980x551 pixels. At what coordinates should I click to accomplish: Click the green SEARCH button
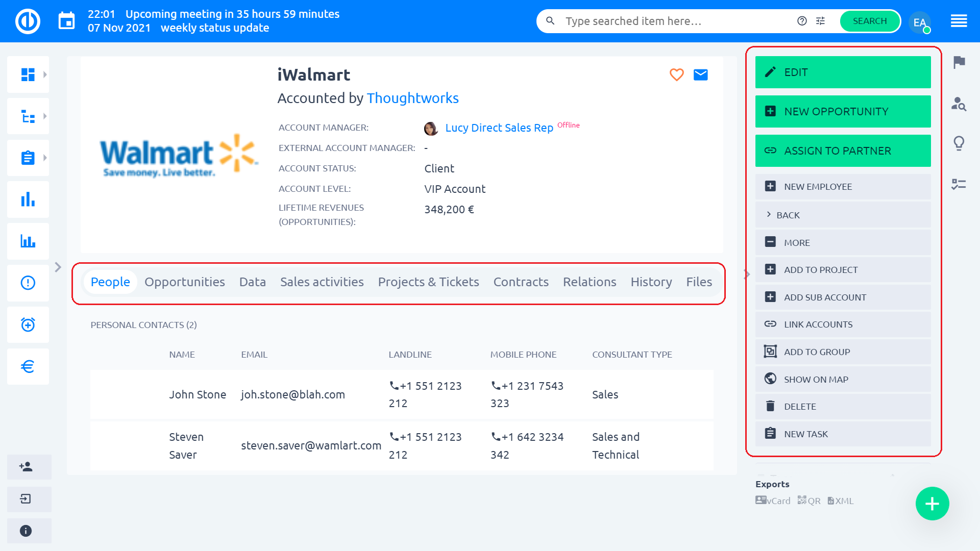click(x=870, y=21)
